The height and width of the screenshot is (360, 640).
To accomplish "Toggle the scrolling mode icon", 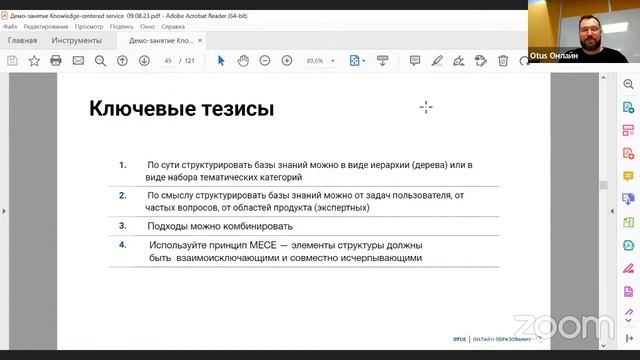I will point(382,61).
